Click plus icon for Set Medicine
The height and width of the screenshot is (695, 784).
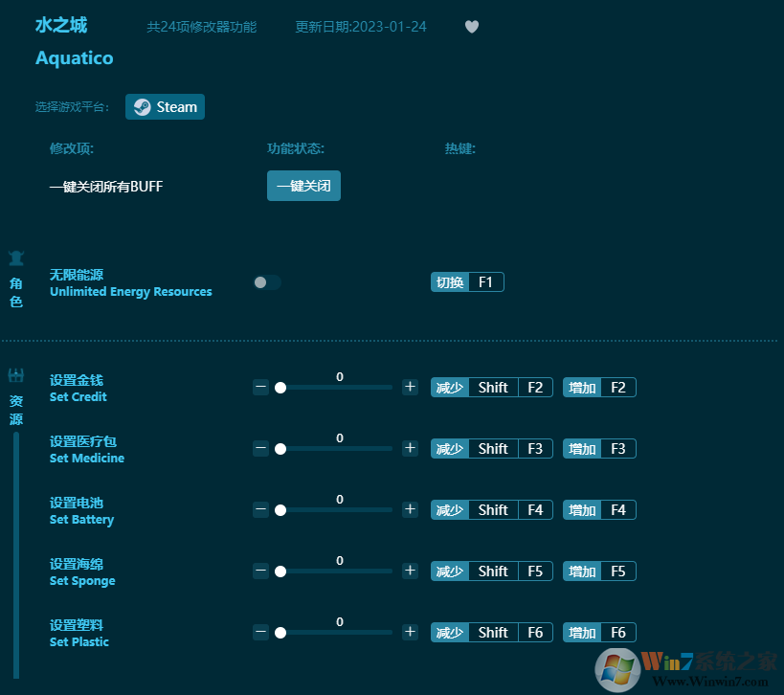tap(410, 449)
